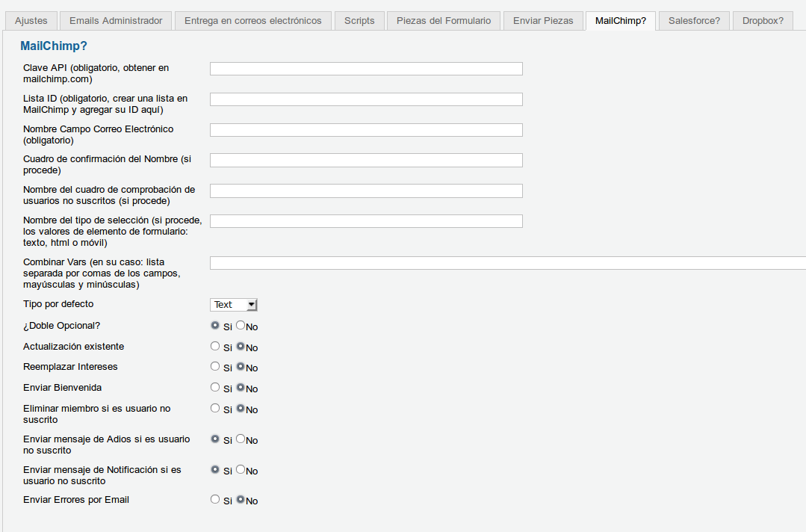Focus the Clave API input field

(366, 69)
